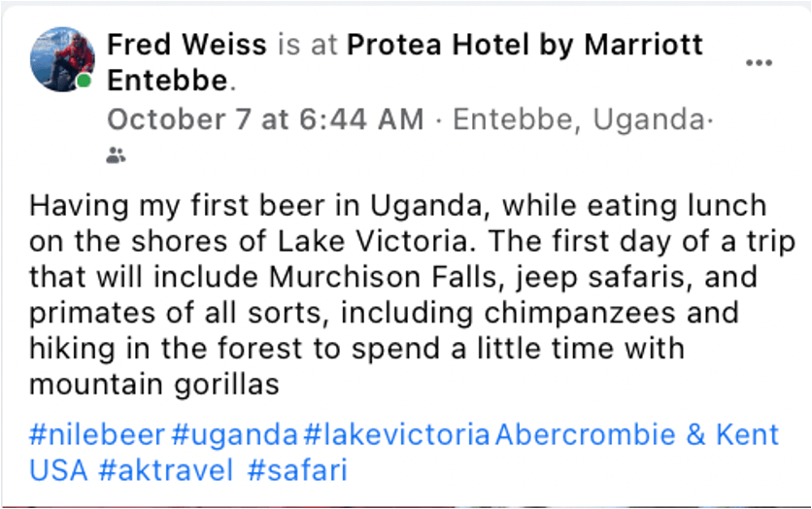
Task: Click the words "mountain gorillas" in the post
Action: coord(153,384)
